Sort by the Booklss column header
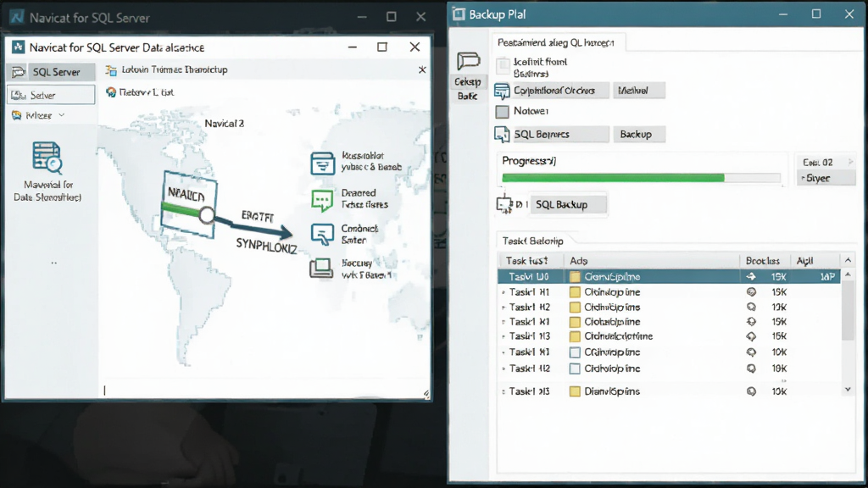The image size is (868, 488). (x=764, y=261)
